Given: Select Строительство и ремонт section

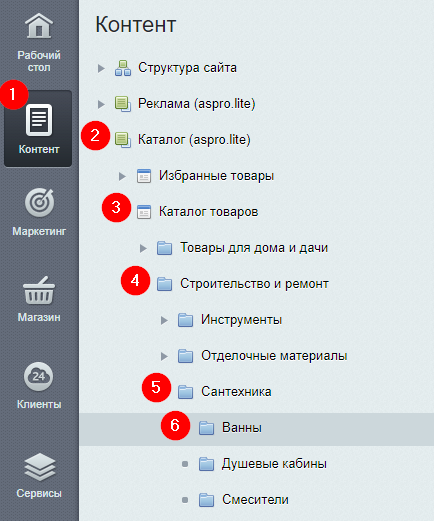Looking at the screenshot, I should click(x=255, y=284).
